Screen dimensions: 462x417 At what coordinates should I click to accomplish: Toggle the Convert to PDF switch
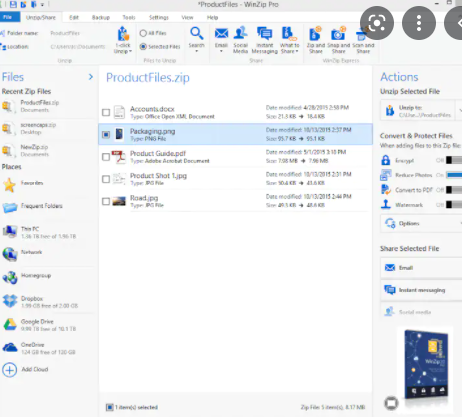[x=454, y=190]
